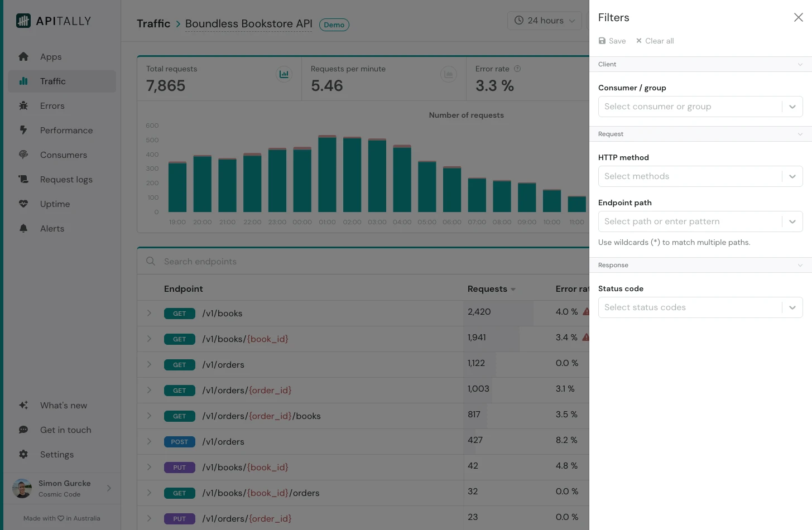Click the icon on the Requests per minute card
The width and height of the screenshot is (812, 530).
(x=449, y=74)
